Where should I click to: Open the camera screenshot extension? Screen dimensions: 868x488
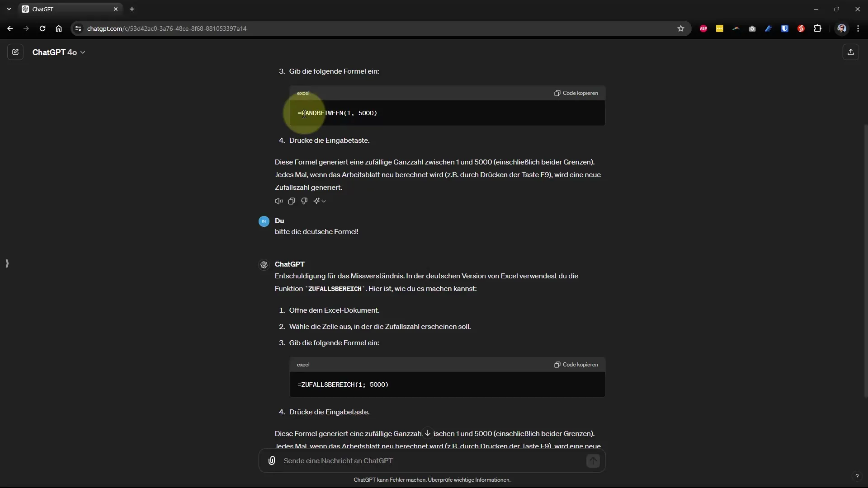752,28
